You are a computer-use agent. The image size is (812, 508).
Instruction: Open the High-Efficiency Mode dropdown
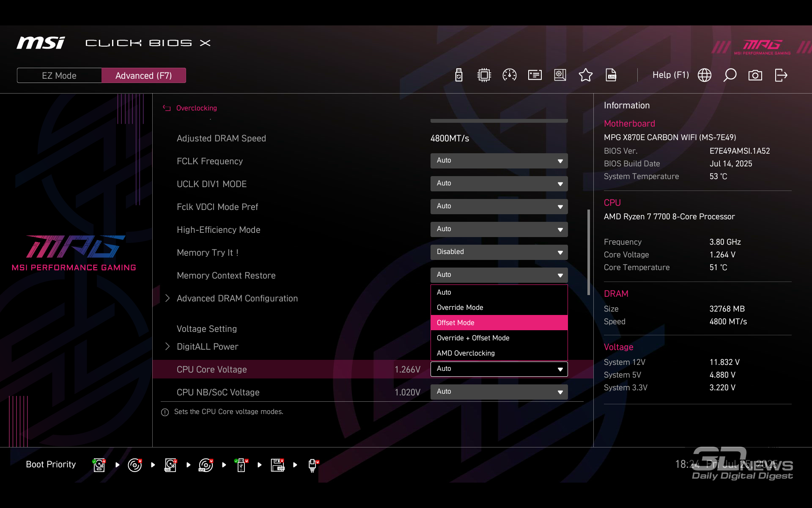[499, 229]
